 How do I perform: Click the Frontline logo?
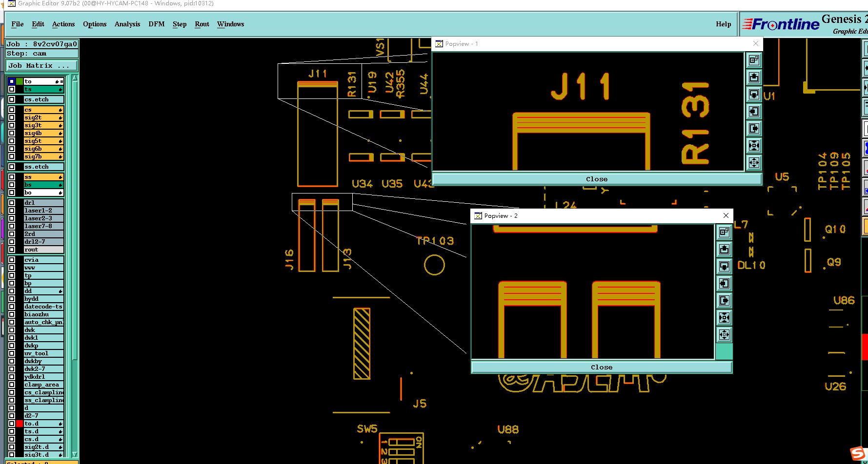(x=781, y=24)
